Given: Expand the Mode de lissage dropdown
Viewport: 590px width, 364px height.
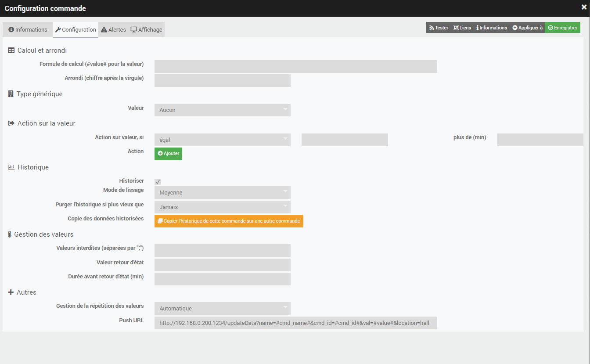Looking at the screenshot, I should pos(222,193).
